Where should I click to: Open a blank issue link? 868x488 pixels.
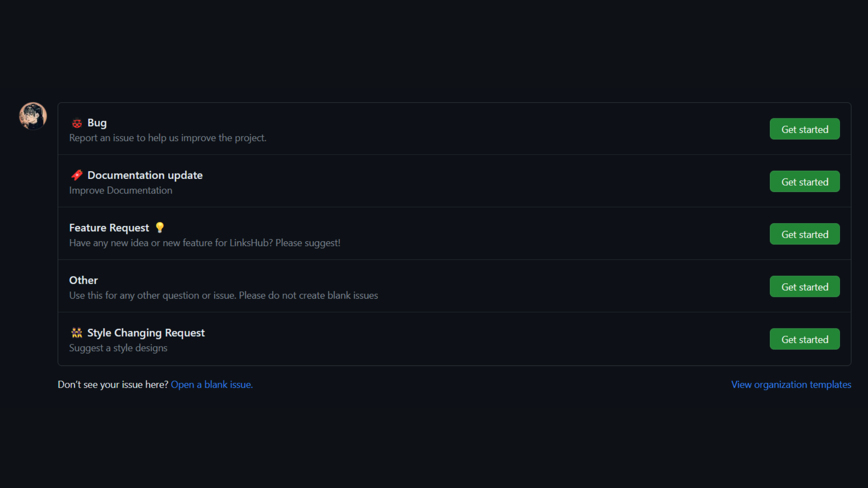click(x=212, y=385)
